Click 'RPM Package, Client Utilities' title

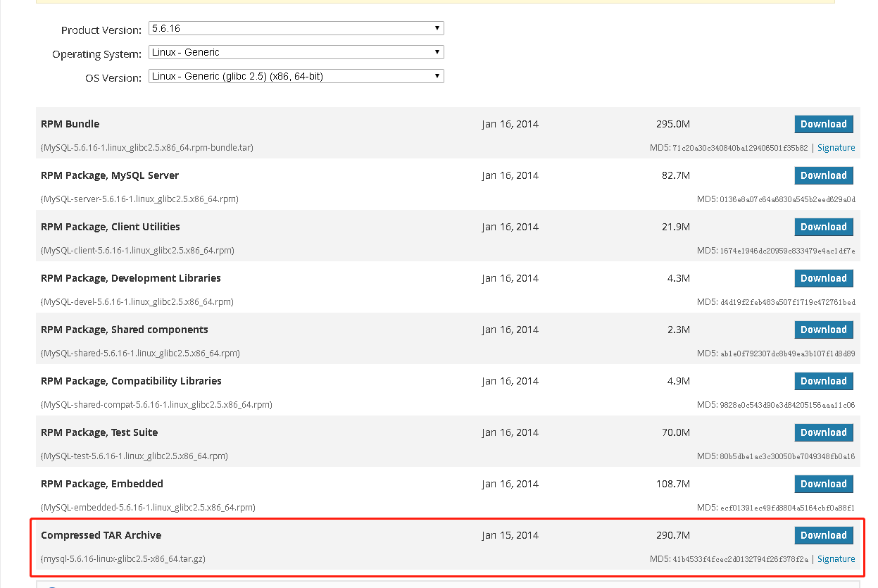(x=111, y=227)
